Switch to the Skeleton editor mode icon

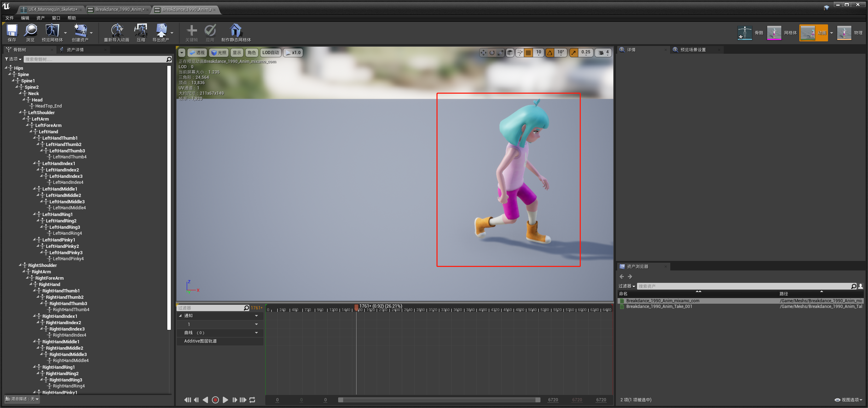745,33
